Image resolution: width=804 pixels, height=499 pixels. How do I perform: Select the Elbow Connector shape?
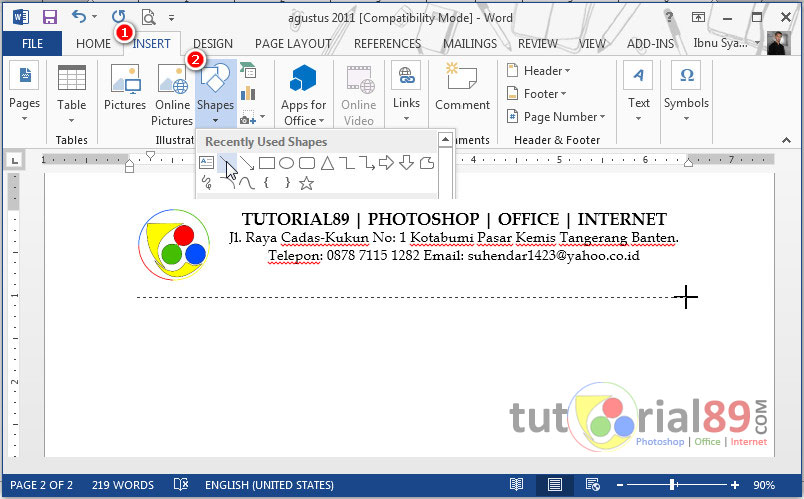coord(347,164)
